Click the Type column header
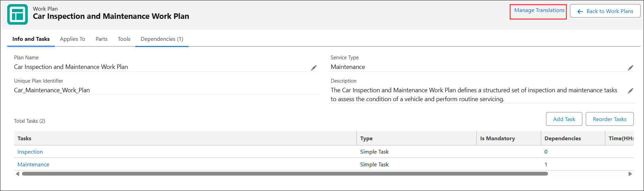Image resolution: width=644 pixels, height=191 pixels. pyautogui.click(x=416, y=138)
